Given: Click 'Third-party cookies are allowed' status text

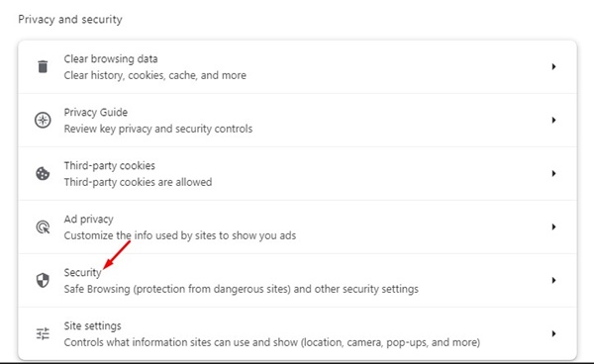Looking at the screenshot, I should [138, 182].
